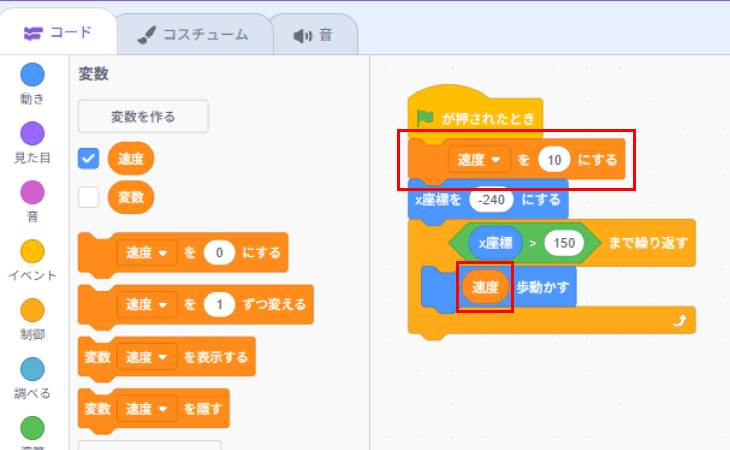The height and width of the screenshot is (450, 730).
Task: Click the 1 value field in ずつ変える block
Action: point(219,305)
